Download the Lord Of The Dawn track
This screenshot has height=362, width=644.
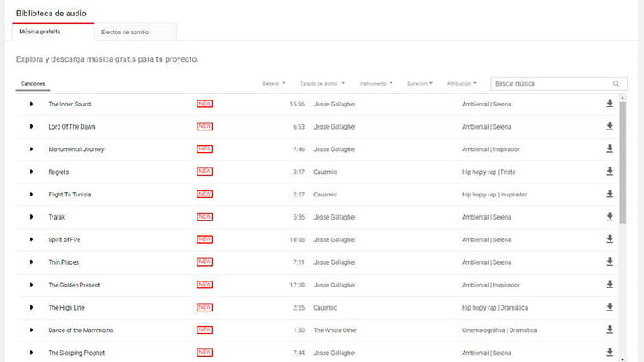[610, 126]
